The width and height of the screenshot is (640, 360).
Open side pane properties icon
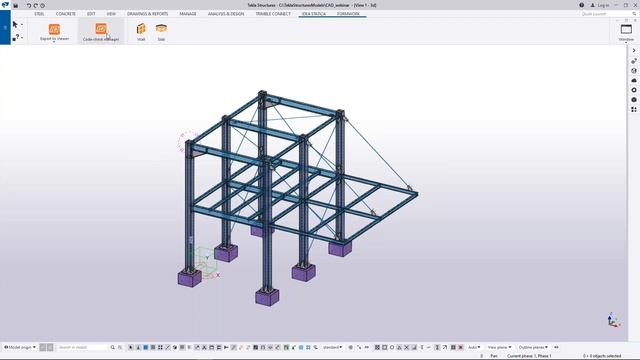click(634, 61)
